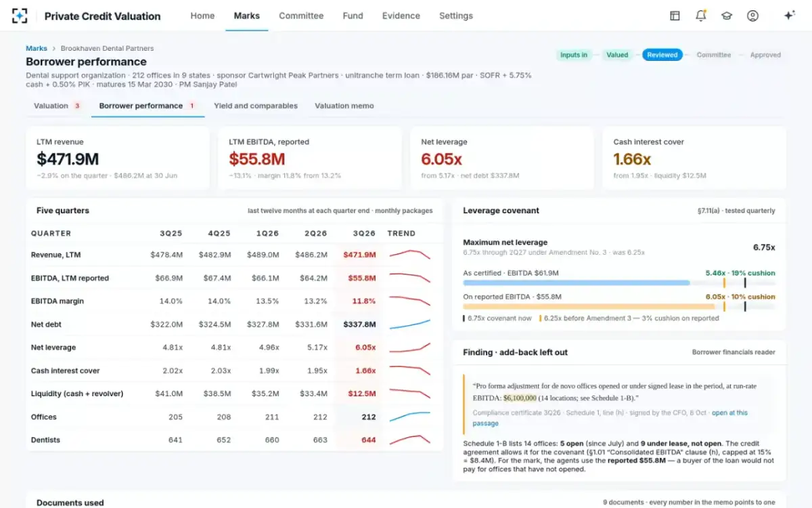812x508 pixels.
Task: Click the '5.46x · 19% cushion' label
Action: point(741,273)
